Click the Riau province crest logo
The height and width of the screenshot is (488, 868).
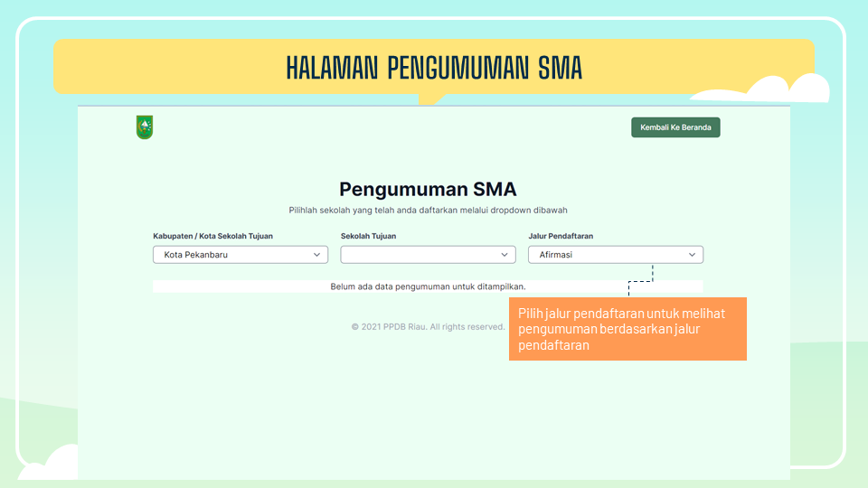(145, 127)
